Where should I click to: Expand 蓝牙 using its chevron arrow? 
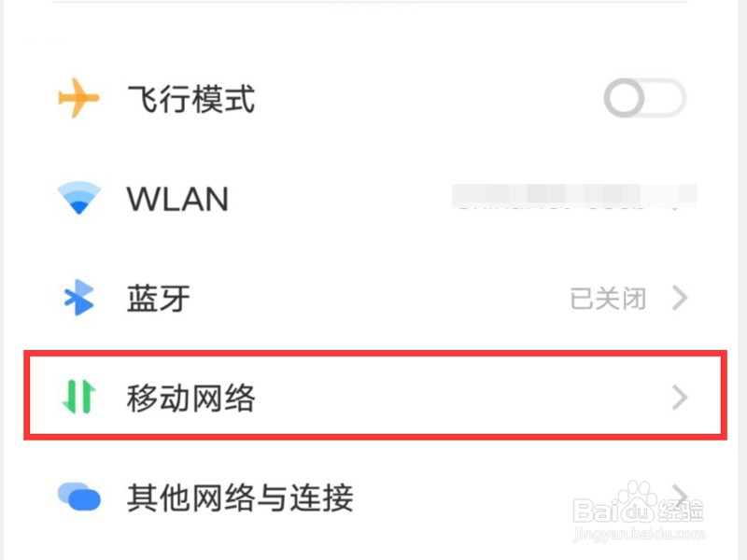pos(680,298)
